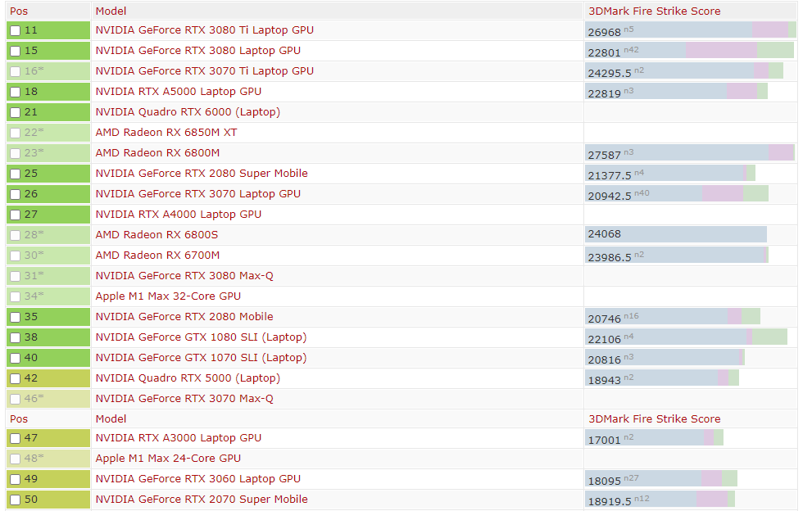Open AMD Radeon RX 6850M XT

[x=166, y=132]
